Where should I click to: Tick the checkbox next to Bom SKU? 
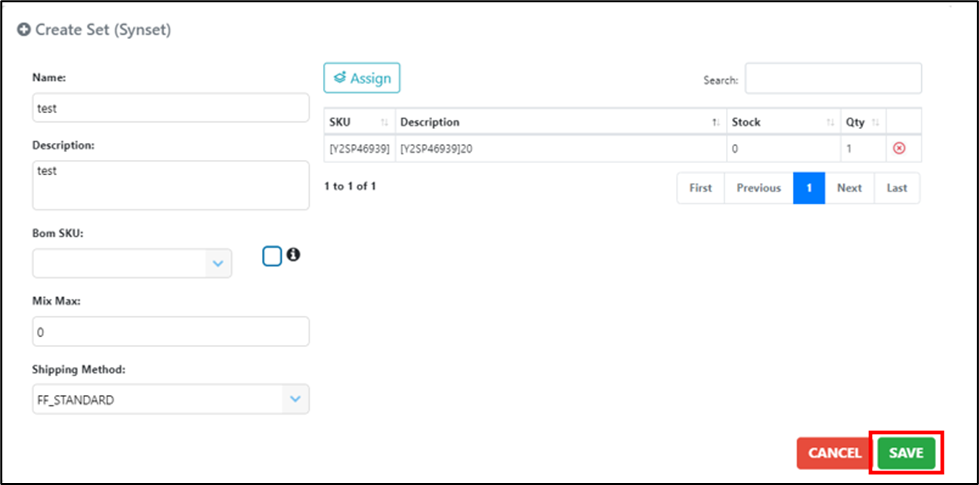point(272,256)
